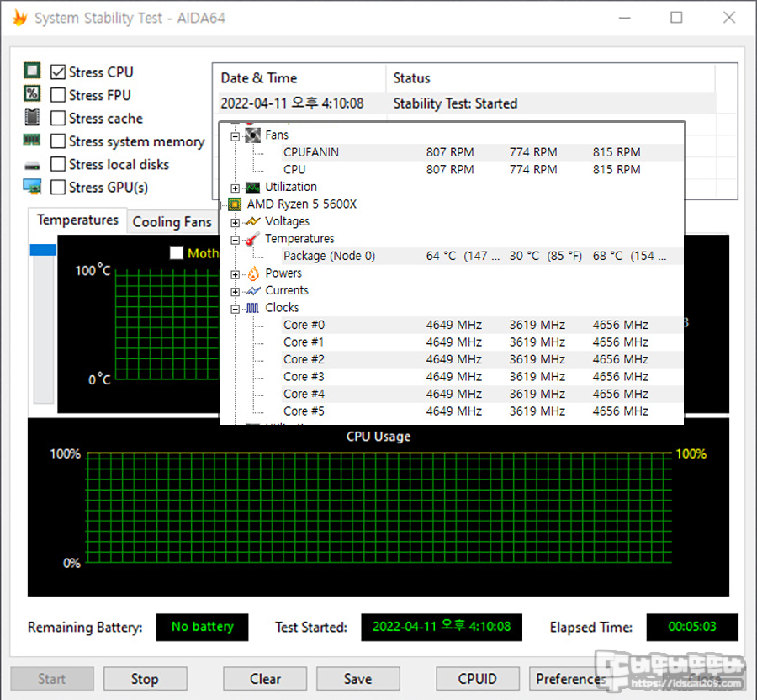
Task: Click the thermometer icon next to Temperatures node
Action: coord(253,238)
